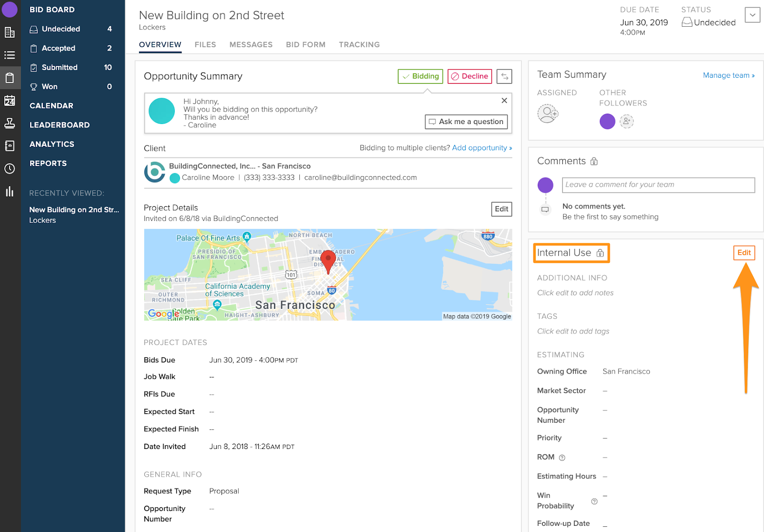764x532 pixels.
Task: Click the Add opportunity link
Action: point(482,148)
